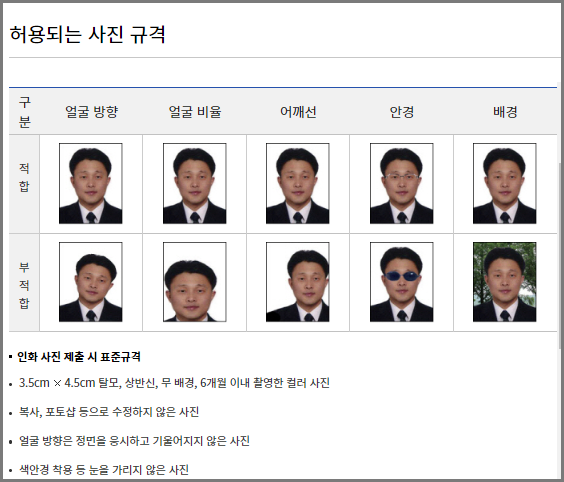
Task: Click the 배경 column header
Action: tap(505, 112)
